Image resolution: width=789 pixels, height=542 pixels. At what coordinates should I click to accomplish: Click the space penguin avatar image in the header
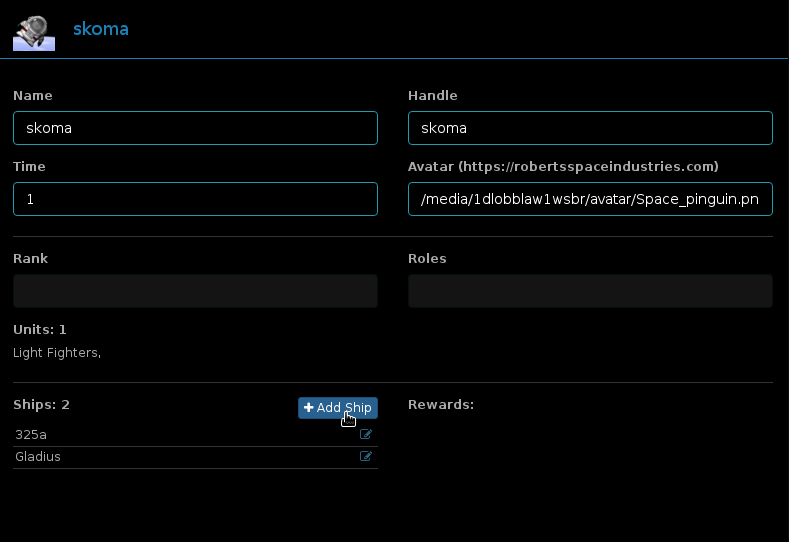pyautogui.click(x=34, y=31)
